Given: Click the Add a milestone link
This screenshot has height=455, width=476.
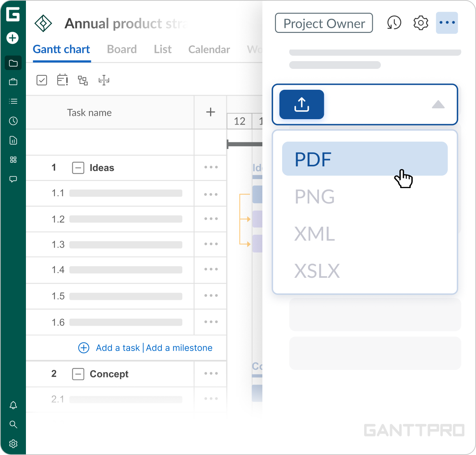Looking at the screenshot, I should [x=179, y=348].
